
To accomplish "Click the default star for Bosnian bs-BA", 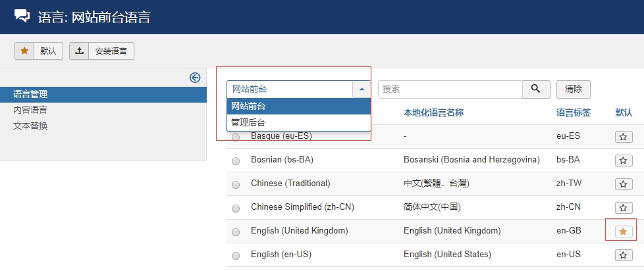I will [x=623, y=160].
